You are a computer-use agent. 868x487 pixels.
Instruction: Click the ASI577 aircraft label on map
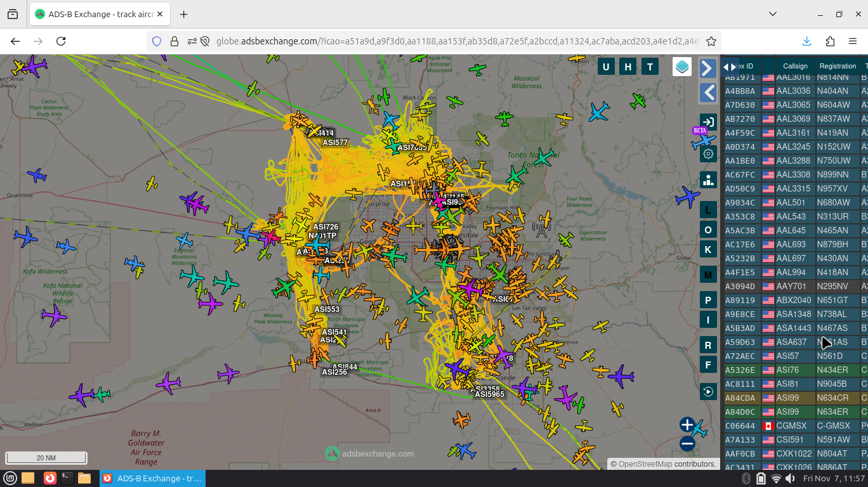click(x=335, y=143)
